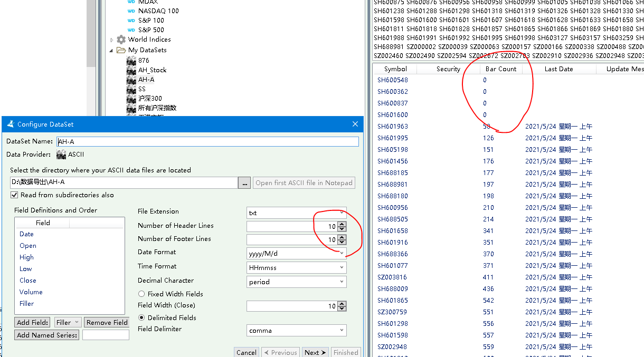644x357 pixels.
Task: Click the Bar Count column header
Action: pyautogui.click(x=500, y=69)
